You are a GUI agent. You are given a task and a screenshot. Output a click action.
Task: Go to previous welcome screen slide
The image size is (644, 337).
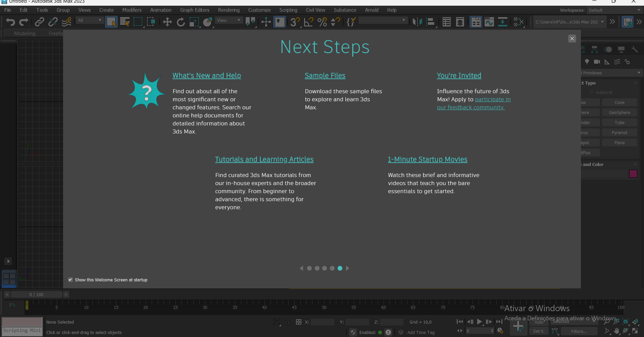point(301,268)
